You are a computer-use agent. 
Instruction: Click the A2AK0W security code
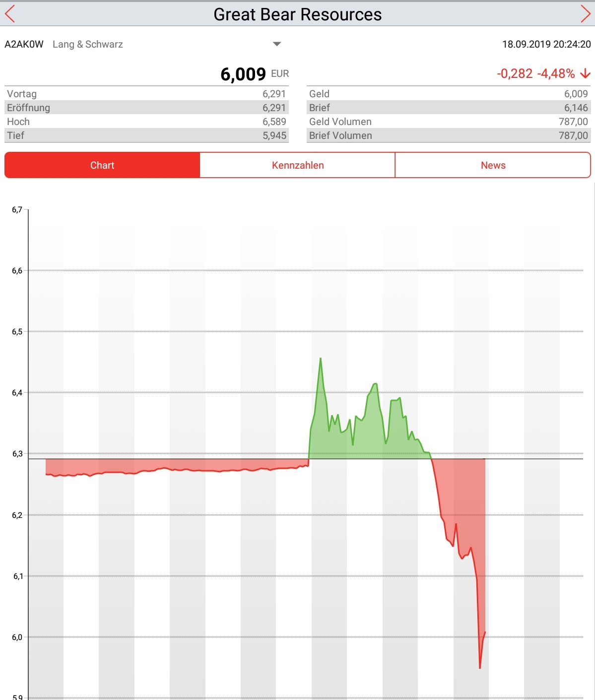pos(24,44)
